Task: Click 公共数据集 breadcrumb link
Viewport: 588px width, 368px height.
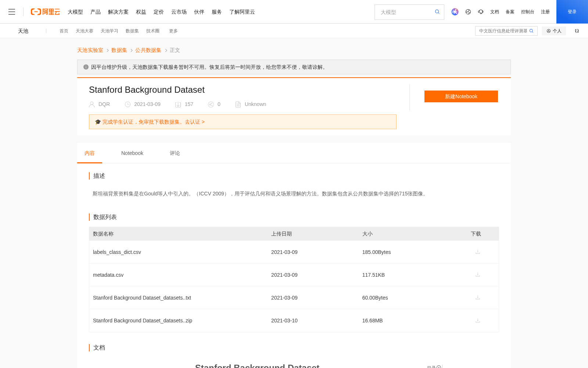Action: (x=148, y=50)
